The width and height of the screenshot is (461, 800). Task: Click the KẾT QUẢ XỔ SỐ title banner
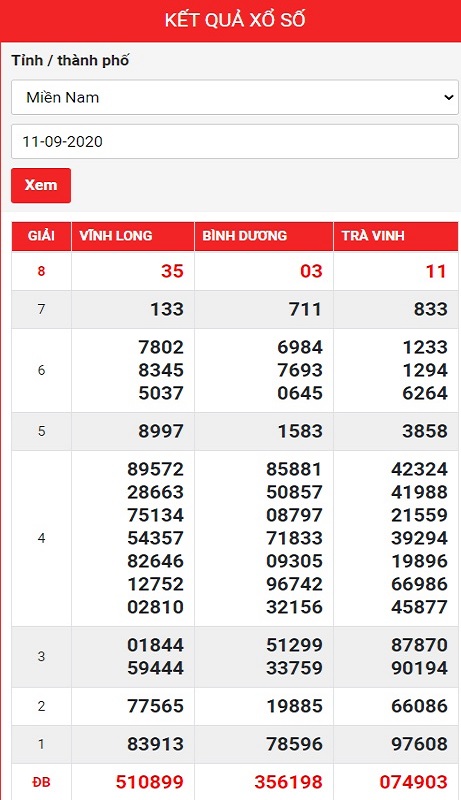tap(235, 20)
